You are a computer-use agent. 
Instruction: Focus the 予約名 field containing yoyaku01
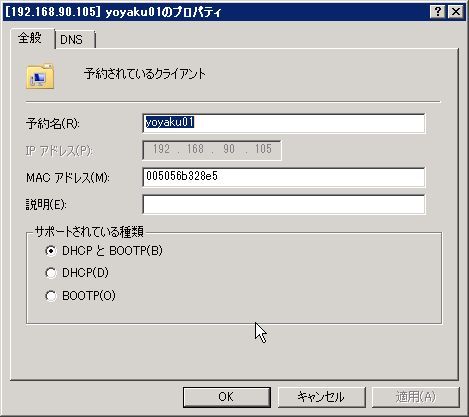284,123
